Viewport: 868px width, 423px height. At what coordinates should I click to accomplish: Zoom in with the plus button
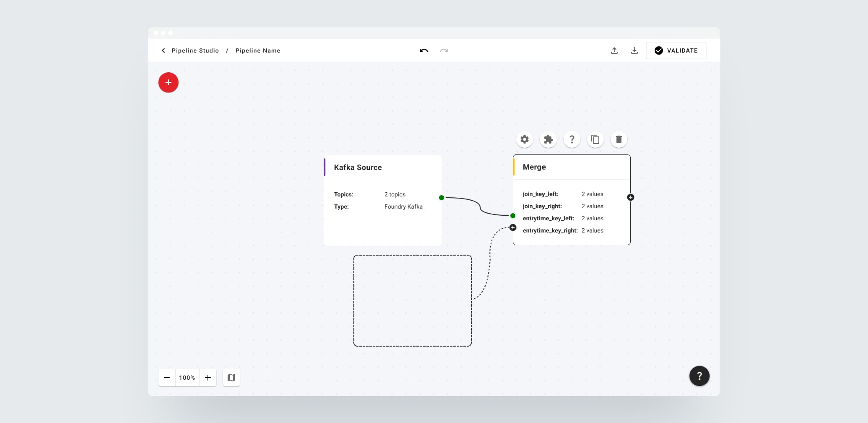208,378
